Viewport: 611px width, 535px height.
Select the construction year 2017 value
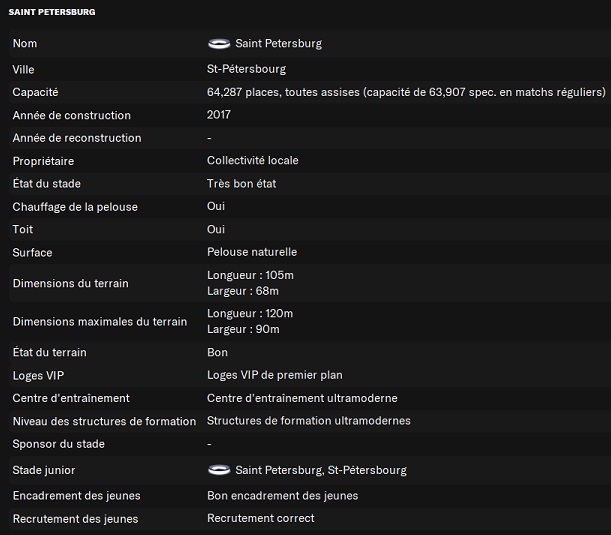pyautogui.click(x=219, y=115)
